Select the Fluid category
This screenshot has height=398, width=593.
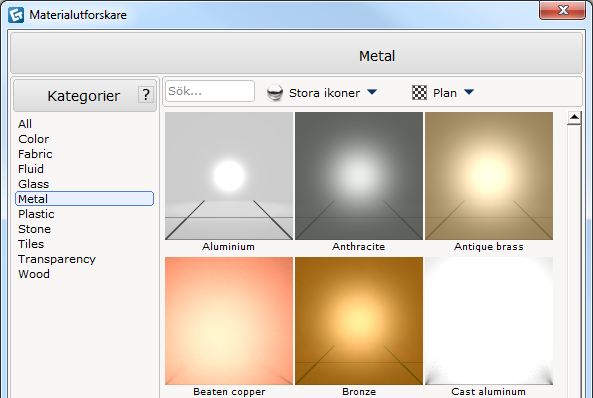click(31, 169)
